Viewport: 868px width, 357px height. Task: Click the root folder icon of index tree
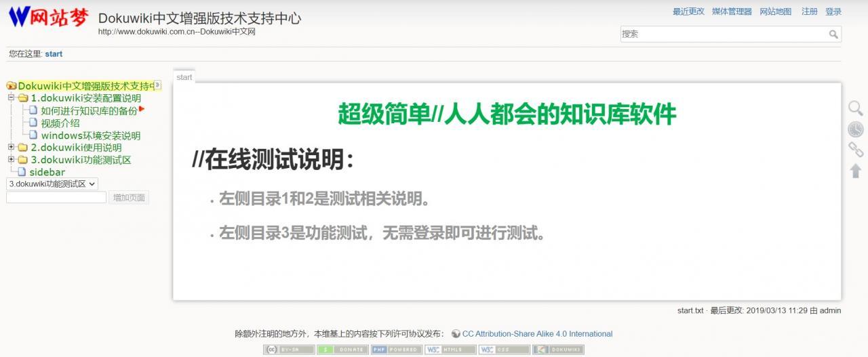(11, 86)
